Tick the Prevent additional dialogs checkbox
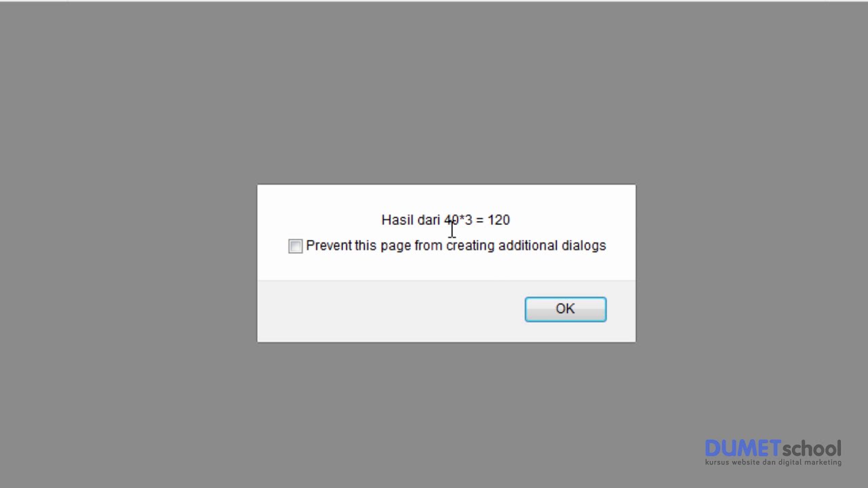Viewport: 868px width, 488px height. [295, 246]
